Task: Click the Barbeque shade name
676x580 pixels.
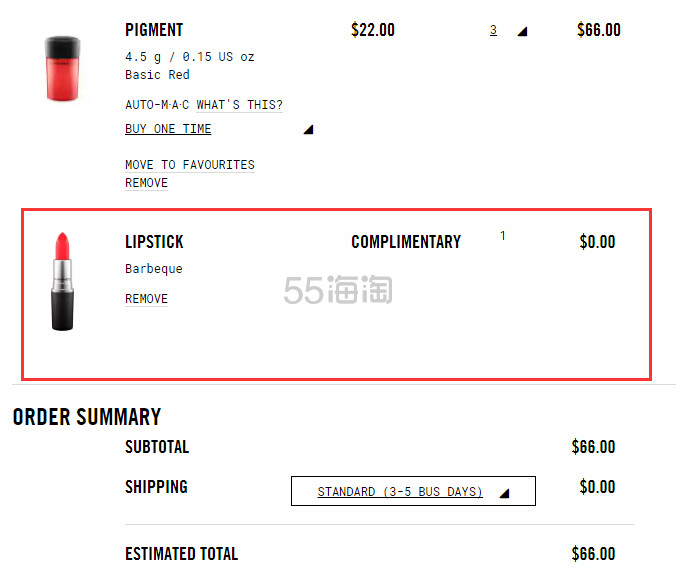Action: (x=154, y=269)
